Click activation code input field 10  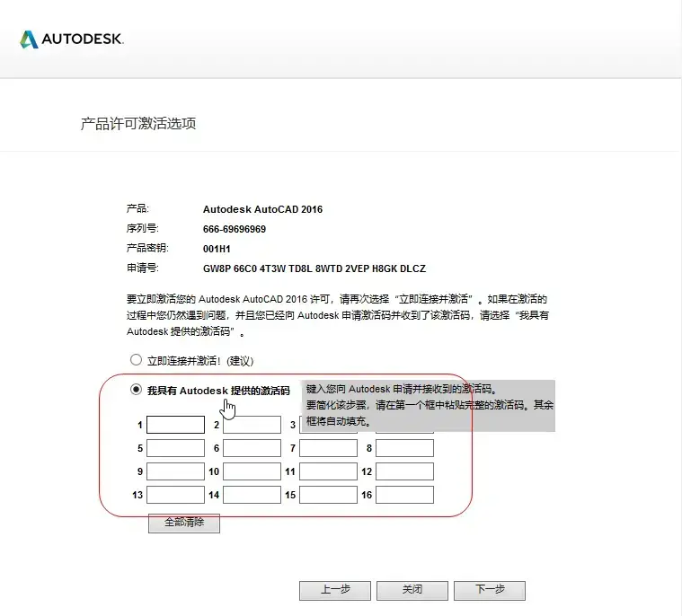pos(252,471)
